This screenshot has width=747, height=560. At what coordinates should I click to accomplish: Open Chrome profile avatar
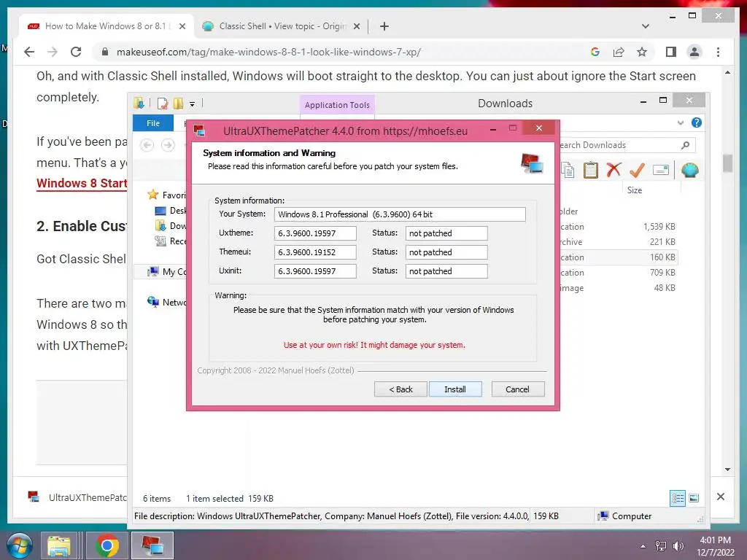pyautogui.click(x=694, y=52)
